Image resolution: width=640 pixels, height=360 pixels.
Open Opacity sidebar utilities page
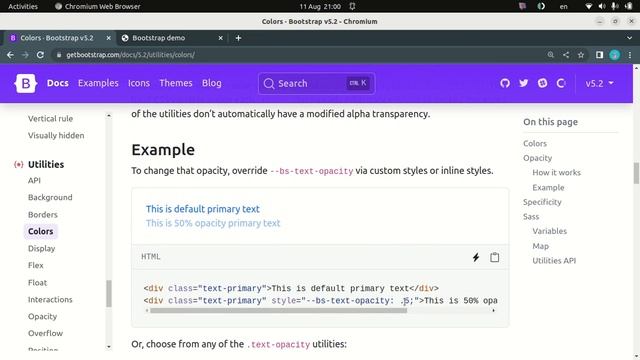coord(42,316)
